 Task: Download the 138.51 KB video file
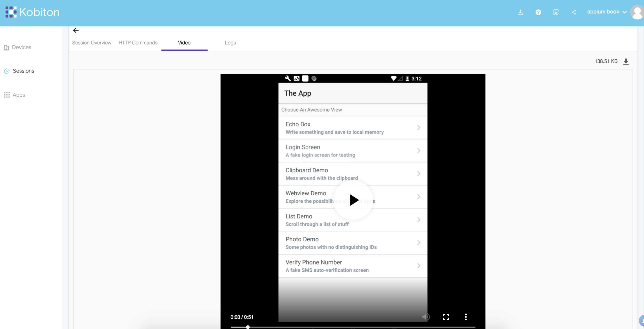tap(626, 61)
